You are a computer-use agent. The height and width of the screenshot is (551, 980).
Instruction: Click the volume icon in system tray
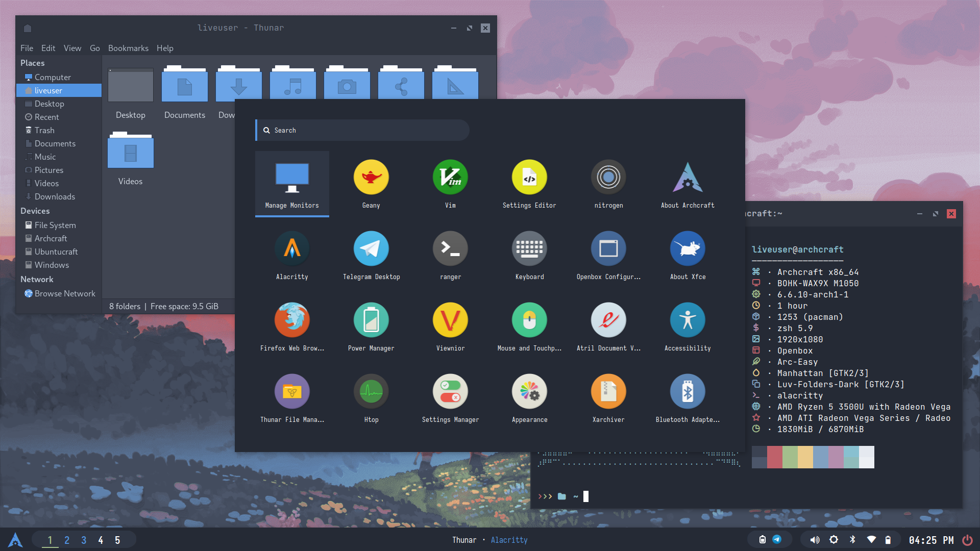point(815,540)
